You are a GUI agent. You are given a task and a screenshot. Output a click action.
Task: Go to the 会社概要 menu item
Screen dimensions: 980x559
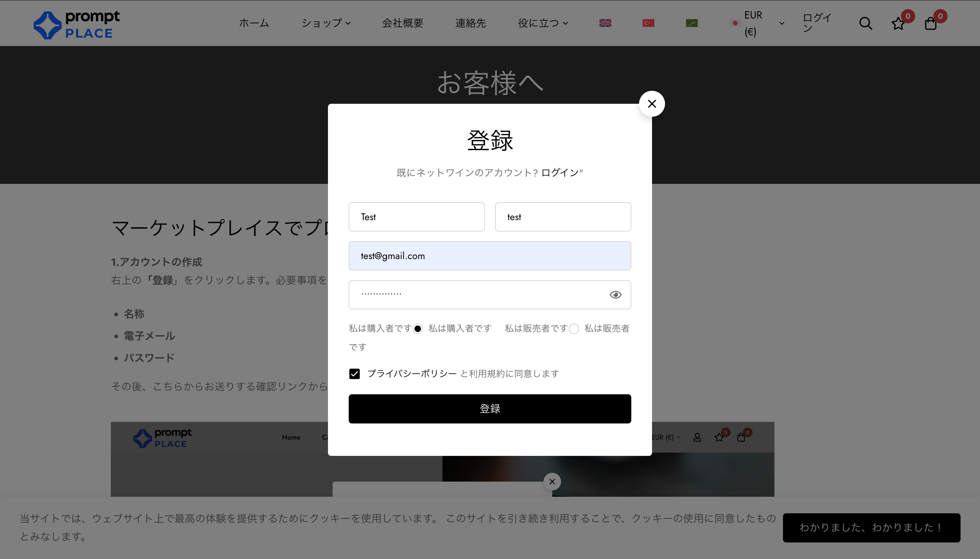[402, 23]
